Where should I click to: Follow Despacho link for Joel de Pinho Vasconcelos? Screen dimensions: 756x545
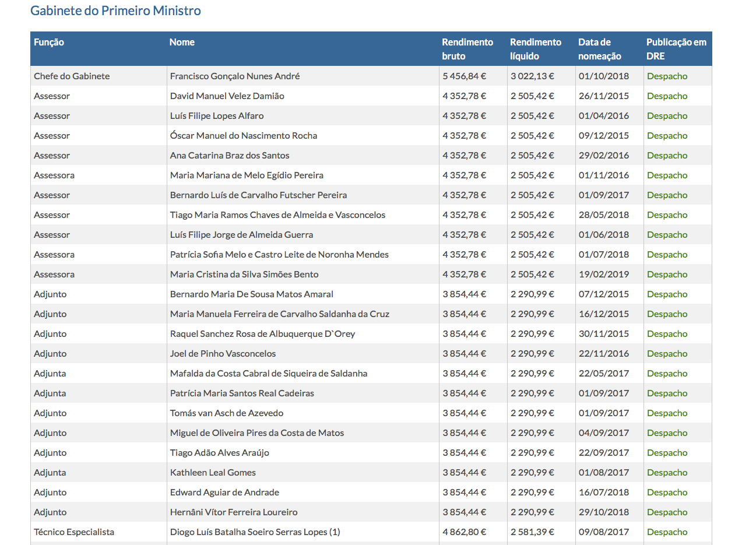click(x=667, y=354)
